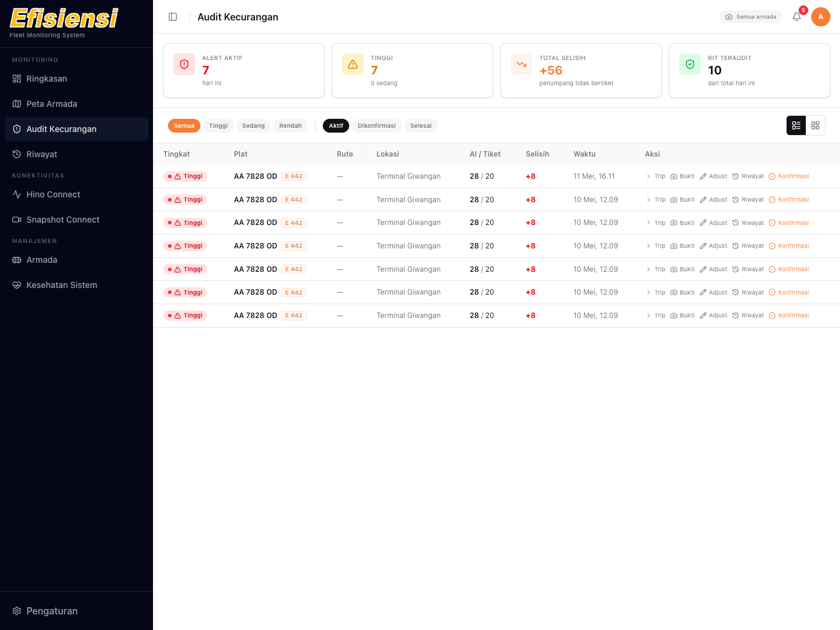This screenshot has width=840, height=630.
Task: Click the Efisiensi logo
Action: (64, 19)
